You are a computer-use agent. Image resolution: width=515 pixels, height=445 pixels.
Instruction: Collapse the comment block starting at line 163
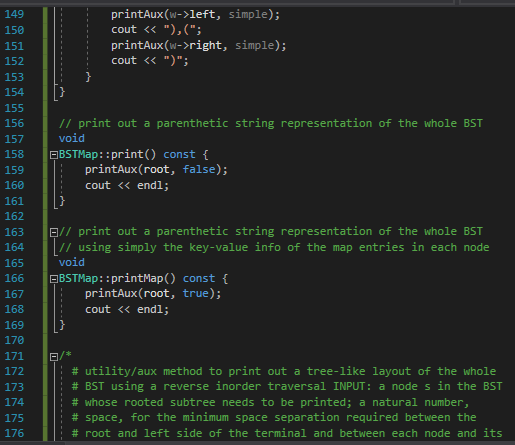(54, 232)
